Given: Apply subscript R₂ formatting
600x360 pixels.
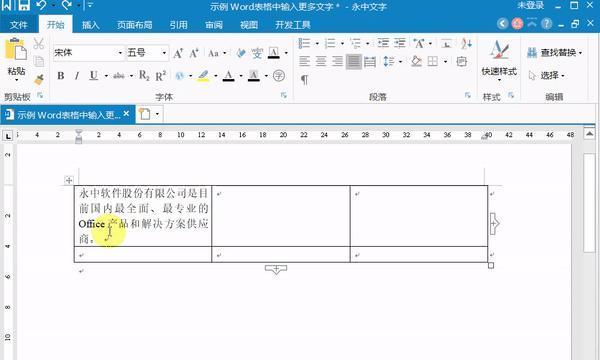Looking at the screenshot, I should pos(144,75).
